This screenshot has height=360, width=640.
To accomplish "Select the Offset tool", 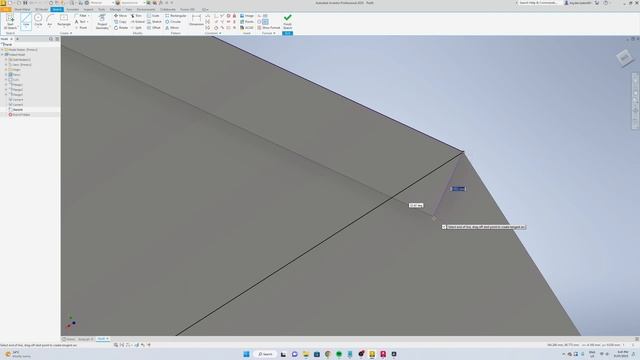I will tap(153, 28).
